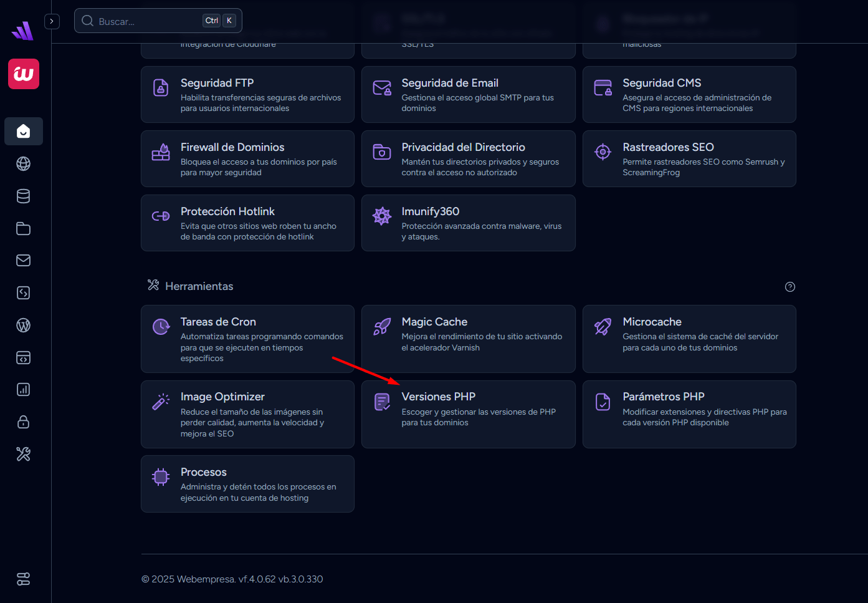Click the purple striped logo at top-left
The width and height of the screenshot is (868, 603).
[x=22, y=31]
